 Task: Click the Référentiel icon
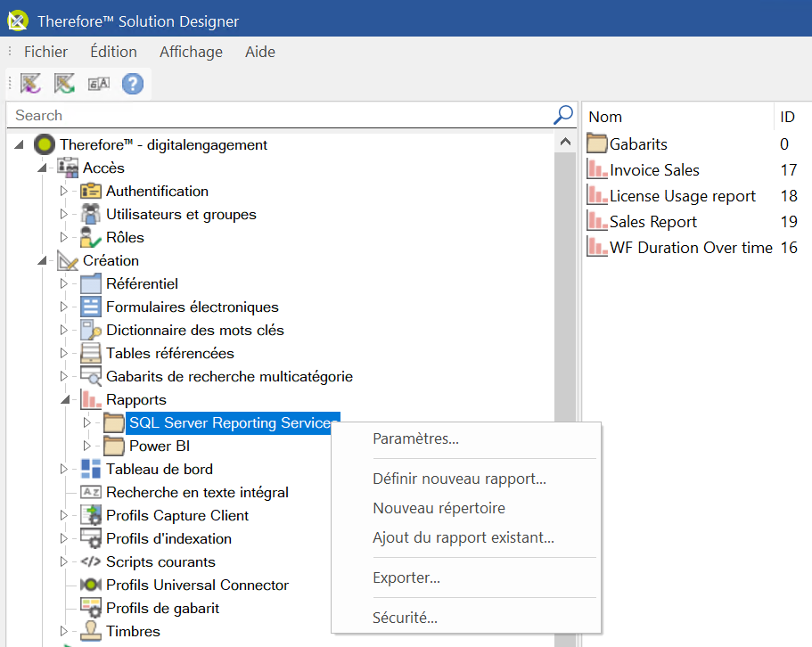91,283
